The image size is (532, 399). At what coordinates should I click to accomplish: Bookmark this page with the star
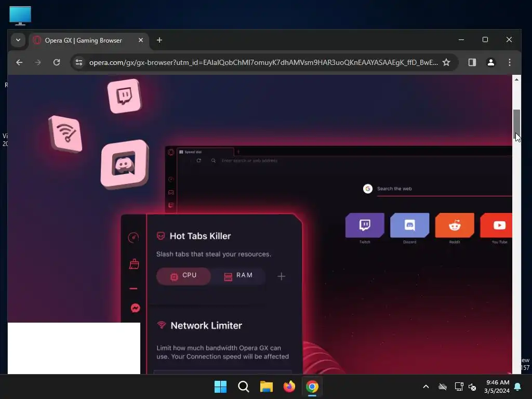tap(446, 62)
